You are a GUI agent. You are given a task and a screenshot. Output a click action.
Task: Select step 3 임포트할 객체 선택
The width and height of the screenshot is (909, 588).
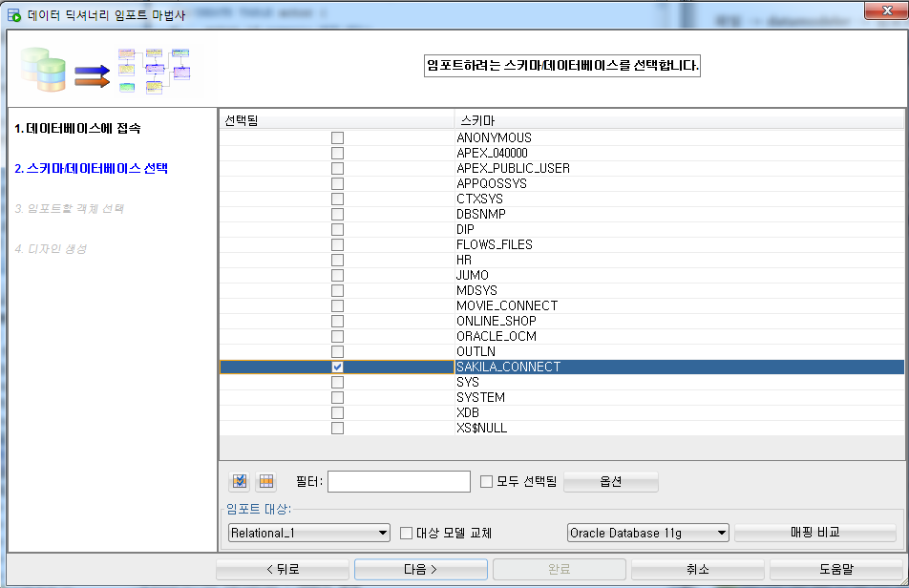69,208
